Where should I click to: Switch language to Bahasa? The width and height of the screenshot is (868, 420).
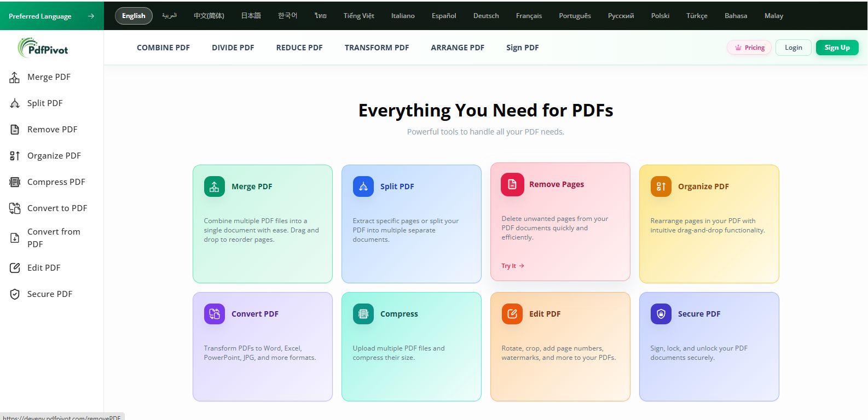coord(736,16)
